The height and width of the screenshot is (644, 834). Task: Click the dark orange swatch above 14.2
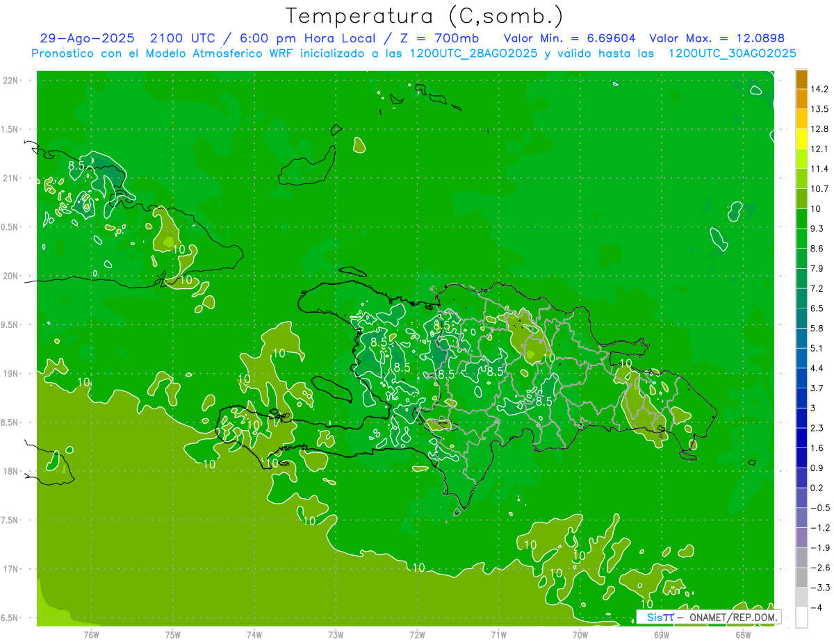tap(801, 79)
